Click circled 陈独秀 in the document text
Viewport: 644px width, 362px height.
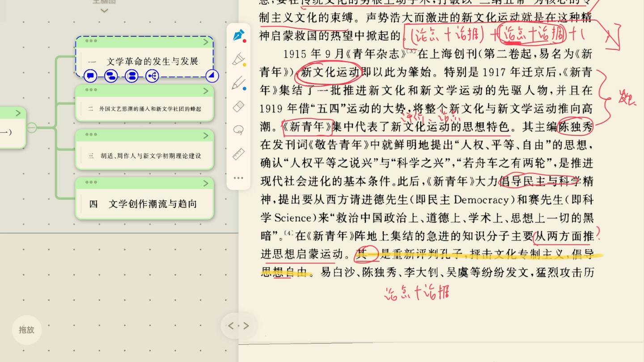tap(576, 127)
